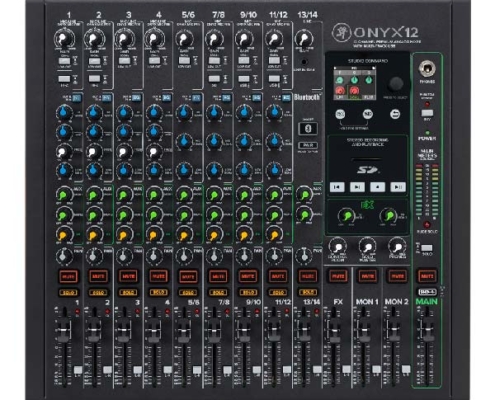Click the channel 1 high EQ knob
The height and width of the screenshot is (400, 495).
pos(64,112)
